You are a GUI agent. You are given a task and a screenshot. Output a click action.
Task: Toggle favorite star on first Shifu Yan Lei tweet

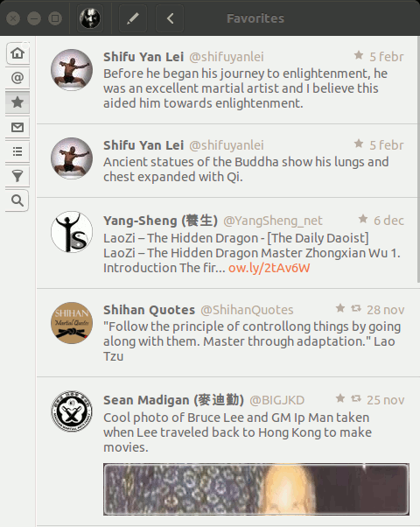pos(359,55)
